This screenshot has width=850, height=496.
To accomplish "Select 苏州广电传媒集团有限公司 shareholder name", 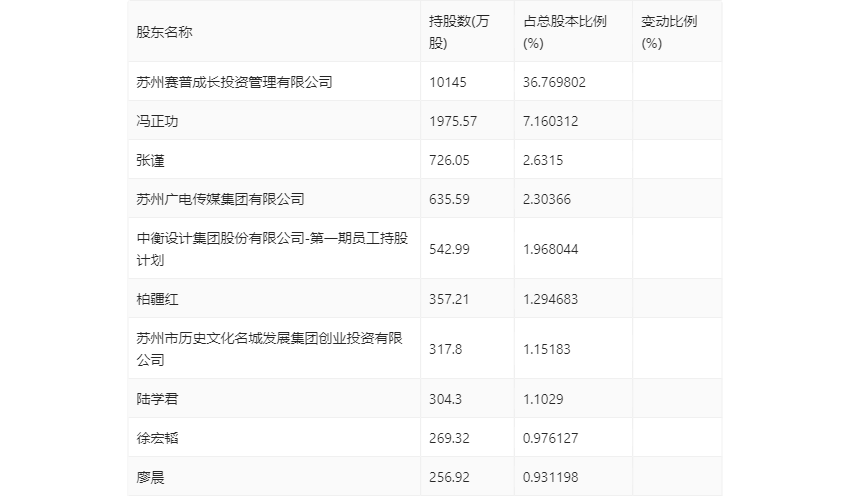I will pos(220,199).
